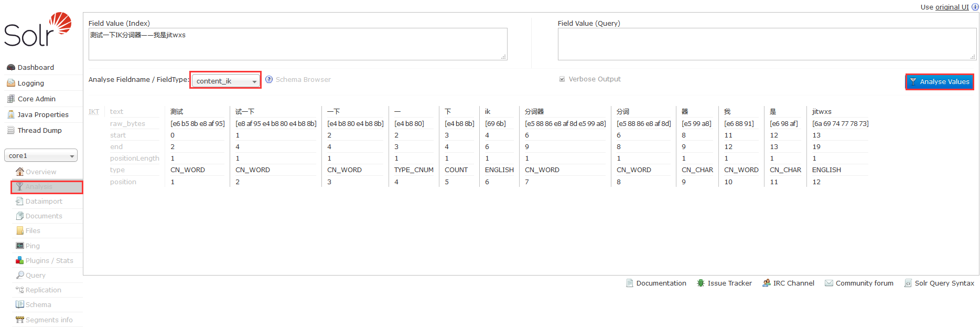The width and height of the screenshot is (980, 327).
Task: Open the Schema menu item
Action: tap(38, 304)
